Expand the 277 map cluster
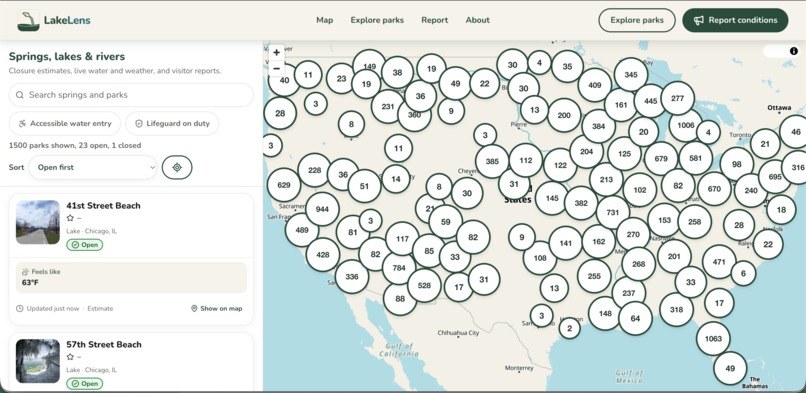Screen dimensions: 806x393 point(677,98)
